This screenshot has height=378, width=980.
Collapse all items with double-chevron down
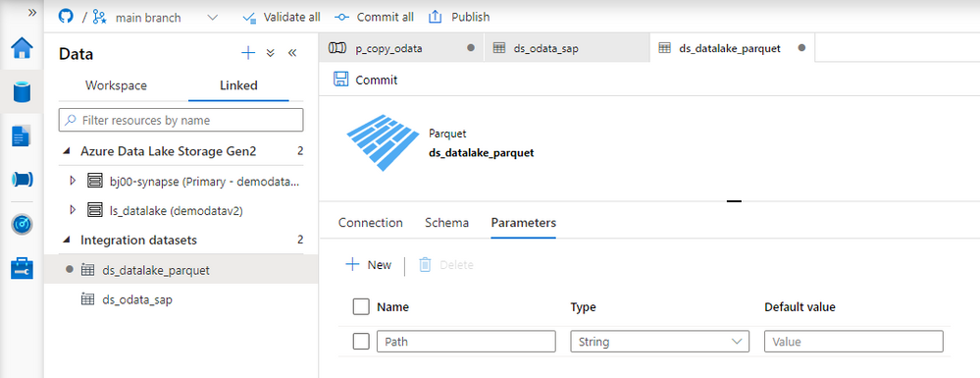point(271,53)
